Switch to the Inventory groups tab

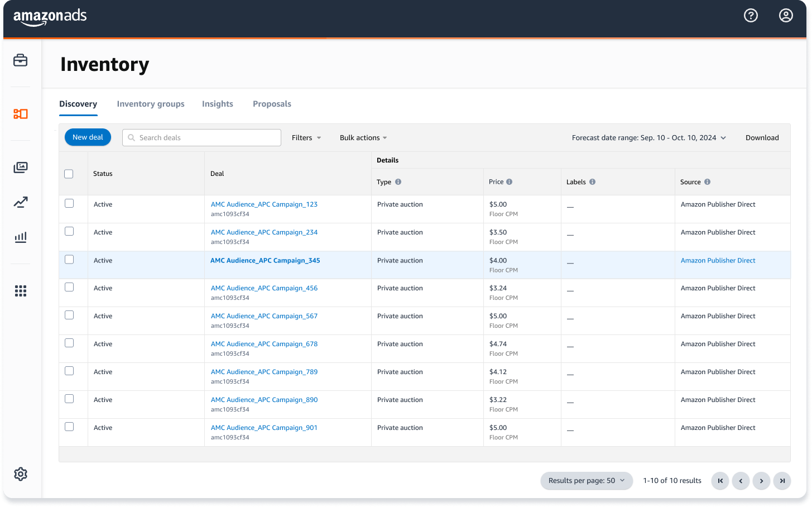click(151, 104)
